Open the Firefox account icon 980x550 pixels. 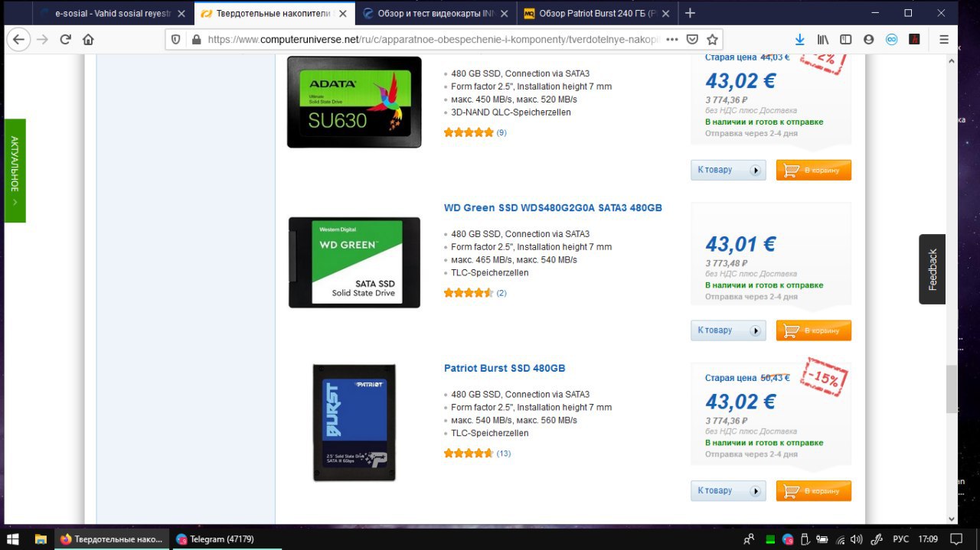869,40
